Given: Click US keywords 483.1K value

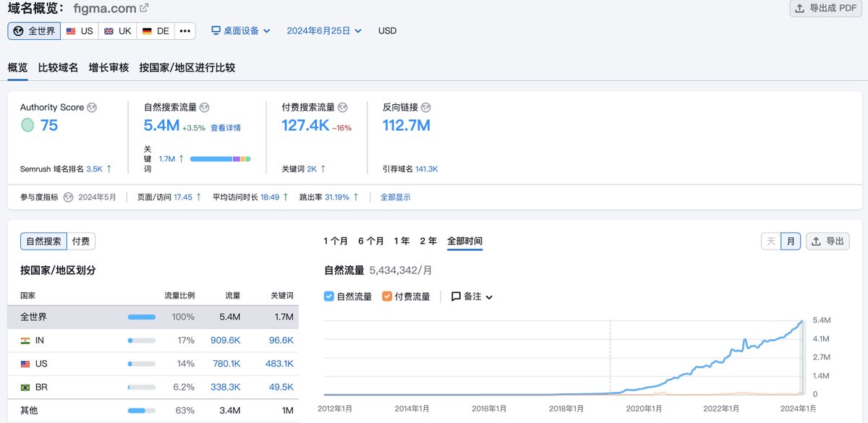Looking at the screenshot, I should coord(280,364).
